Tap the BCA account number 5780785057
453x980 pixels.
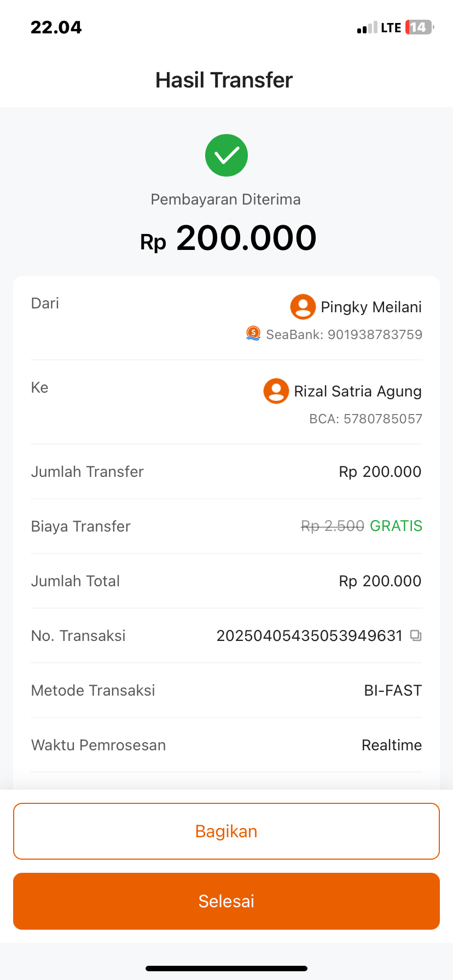coord(382,419)
